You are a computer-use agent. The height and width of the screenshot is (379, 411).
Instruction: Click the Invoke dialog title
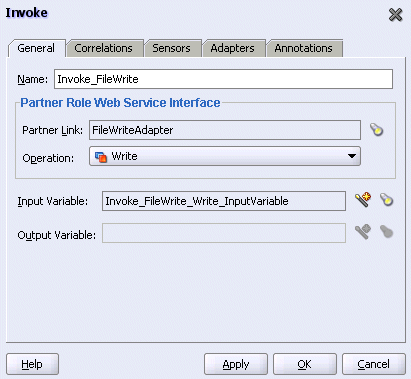pyautogui.click(x=27, y=13)
